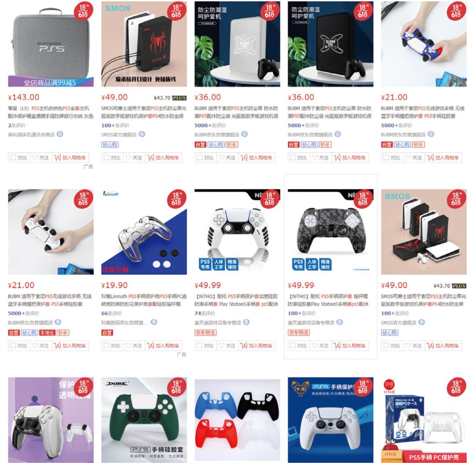Click the heart 关注 icon under ¥143.00 item

pos(35,158)
